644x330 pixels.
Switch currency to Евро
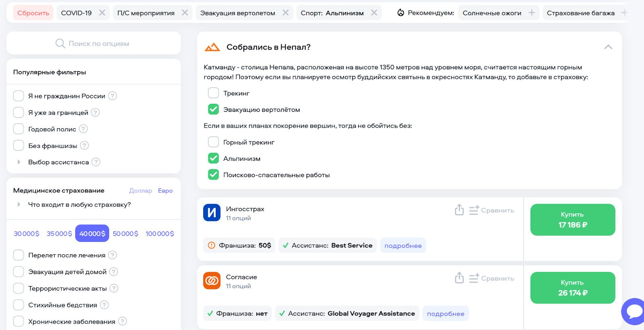pos(165,191)
